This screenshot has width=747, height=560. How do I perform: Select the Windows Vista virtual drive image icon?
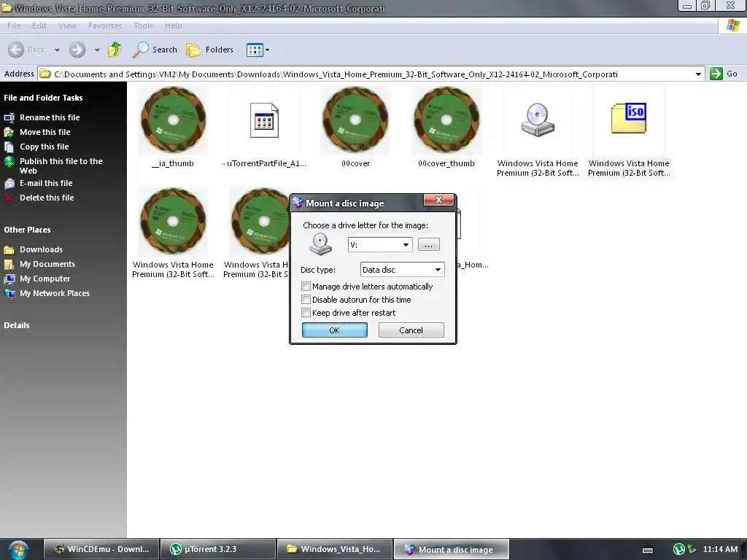(538, 120)
